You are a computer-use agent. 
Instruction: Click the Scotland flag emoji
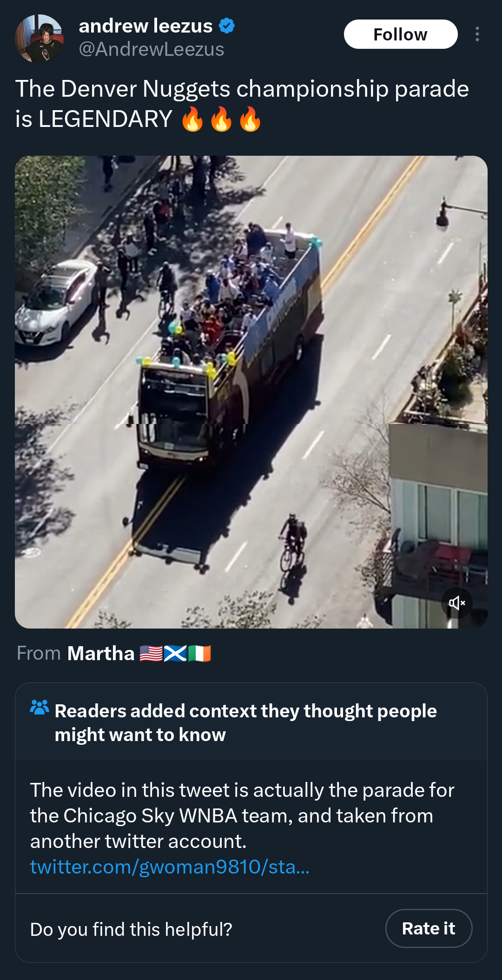click(175, 654)
